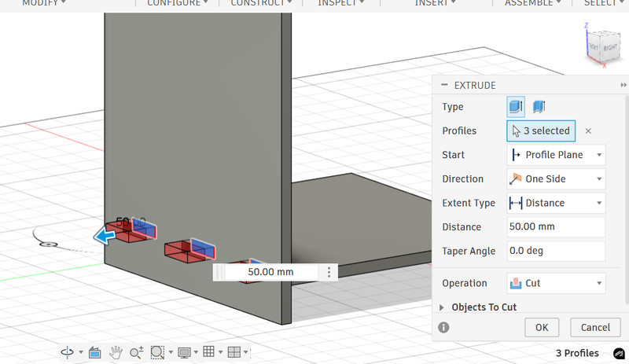Click the info icon in Extrude dialog
Viewport: 629px width, 364px height.
coord(443,328)
